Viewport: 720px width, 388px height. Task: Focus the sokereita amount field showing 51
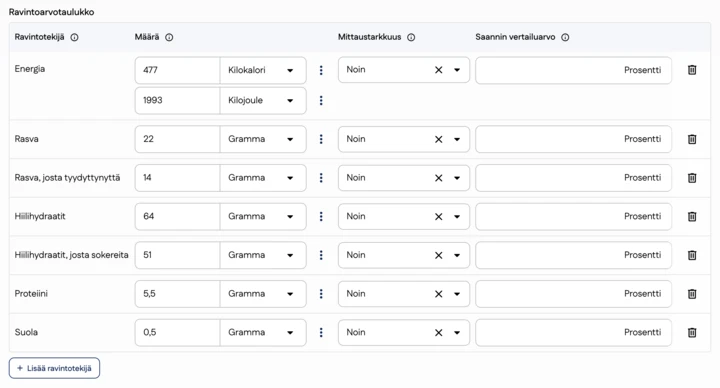[177, 255]
